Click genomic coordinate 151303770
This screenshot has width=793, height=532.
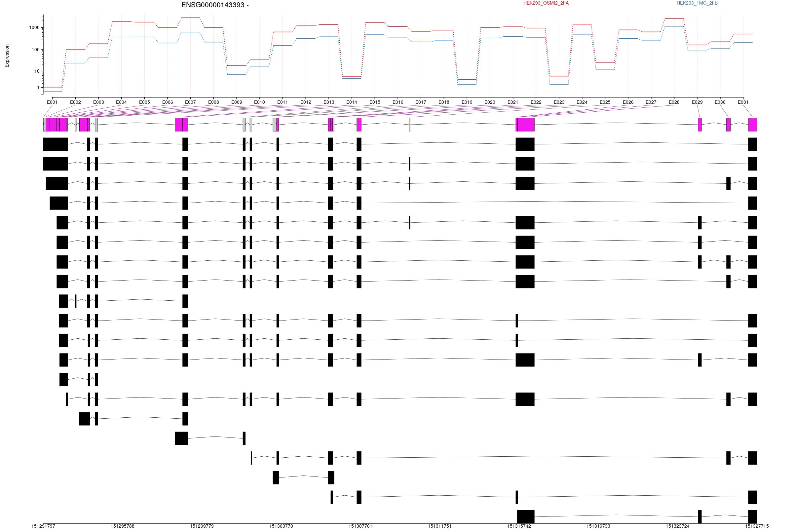click(x=281, y=526)
